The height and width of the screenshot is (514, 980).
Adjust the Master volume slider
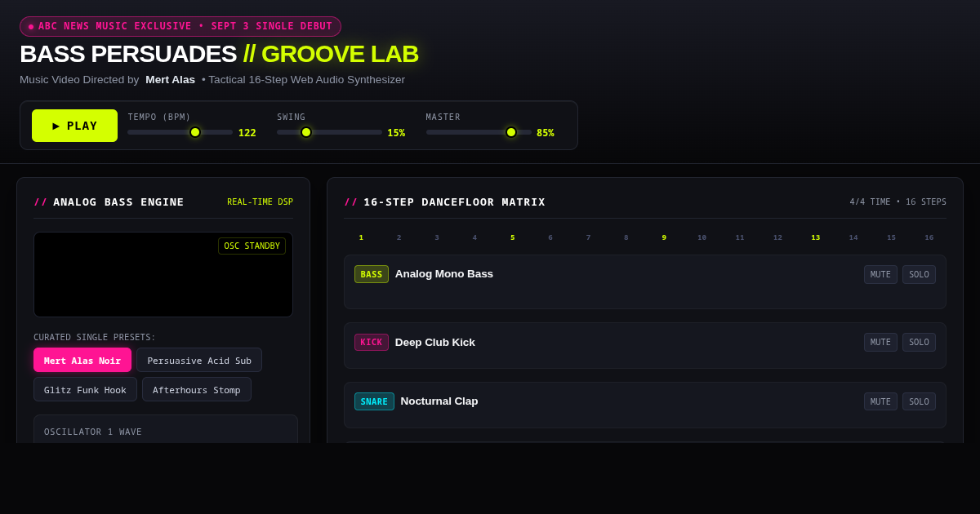click(x=479, y=132)
